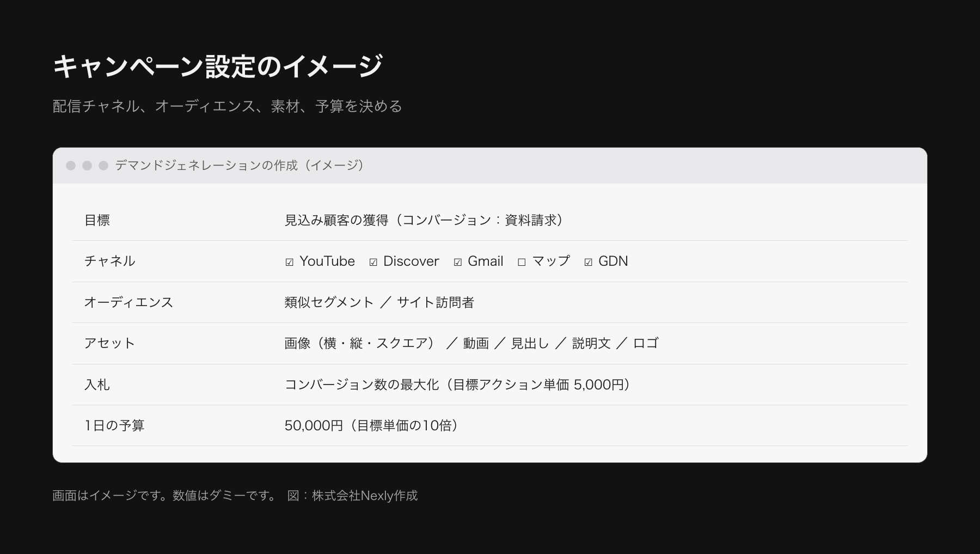Viewport: 980px width, 554px height.
Task: Select subtitle 配信チャネル、オーディエンス、素材、予算を決める
Action: (228, 106)
